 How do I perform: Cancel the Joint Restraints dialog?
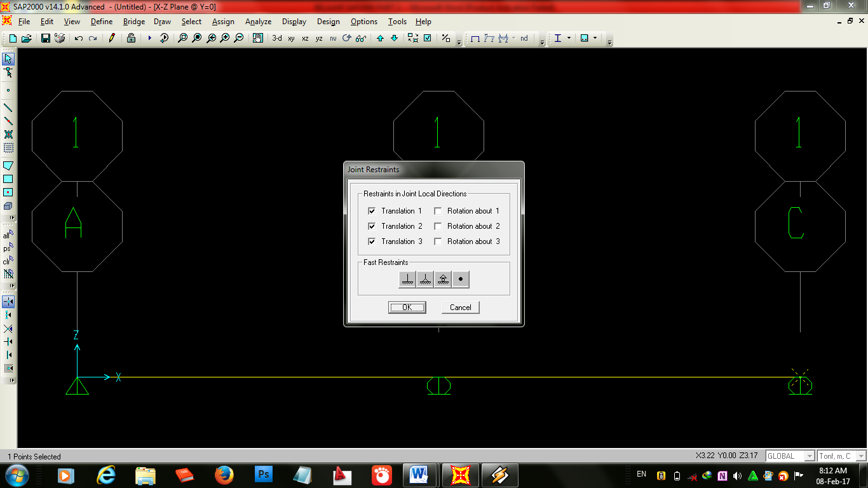[459, 307]
